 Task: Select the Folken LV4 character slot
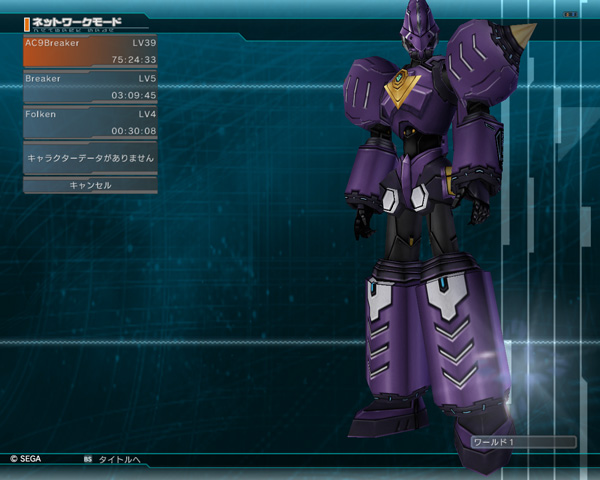coord(90,122)
